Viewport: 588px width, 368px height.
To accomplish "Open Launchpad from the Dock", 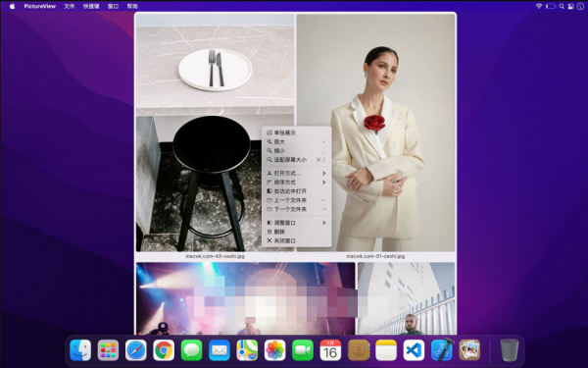I will (108, 350).
